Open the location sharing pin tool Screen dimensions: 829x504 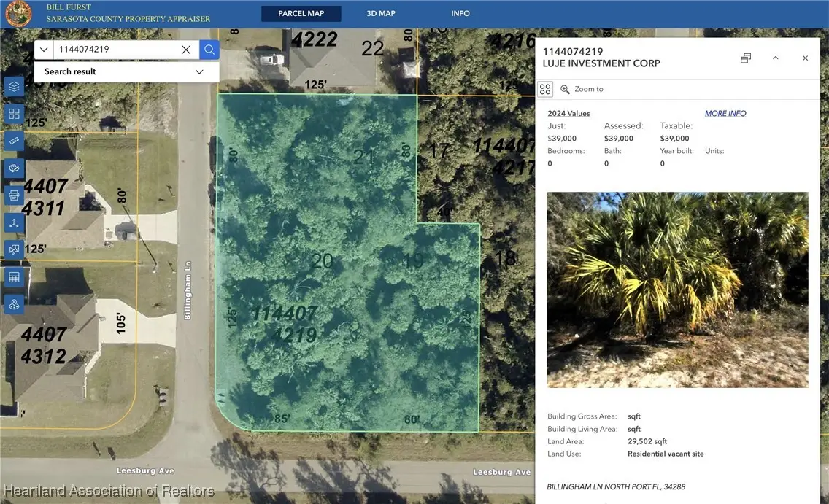pos(14,303)
